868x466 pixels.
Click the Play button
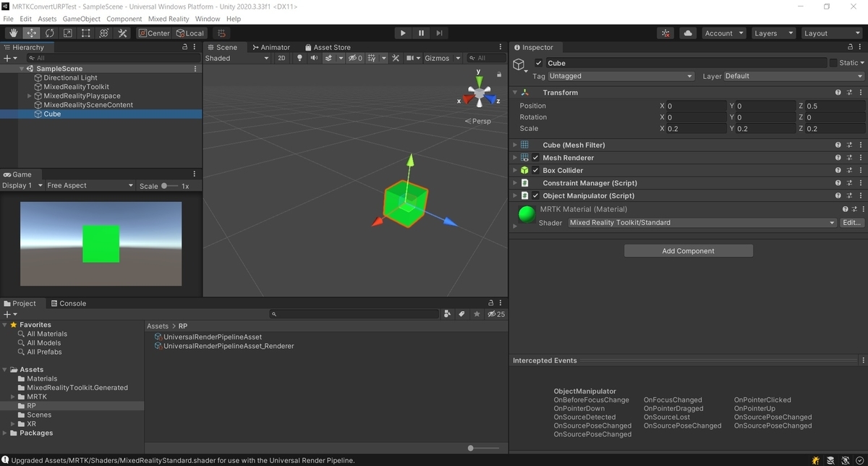pyautogui.click(x=403, y=33)
